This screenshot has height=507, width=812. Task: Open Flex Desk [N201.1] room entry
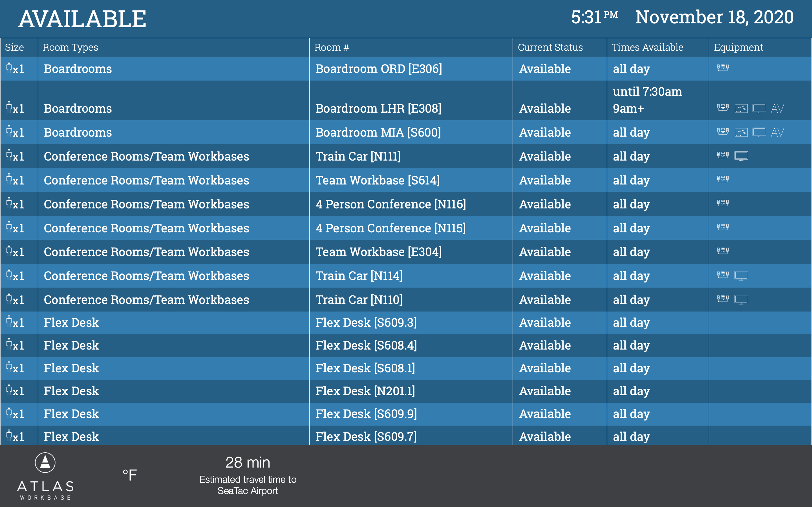tap(365, 391)
